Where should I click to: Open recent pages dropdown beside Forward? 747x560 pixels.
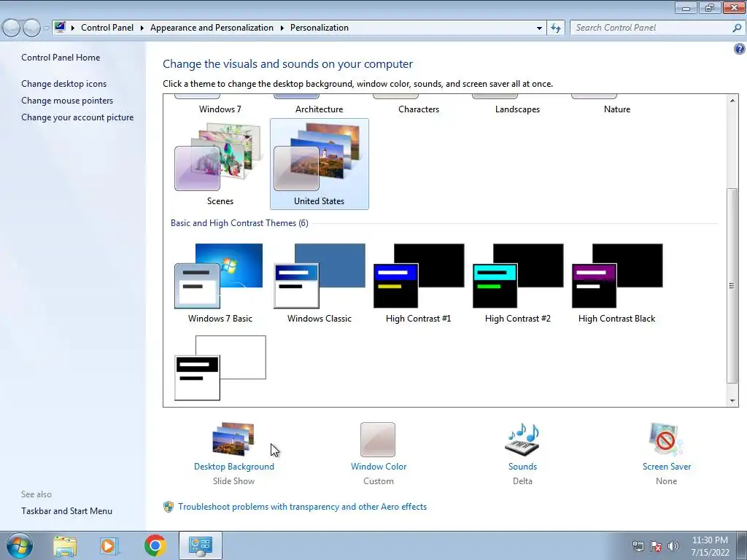[x=46, y=28]
